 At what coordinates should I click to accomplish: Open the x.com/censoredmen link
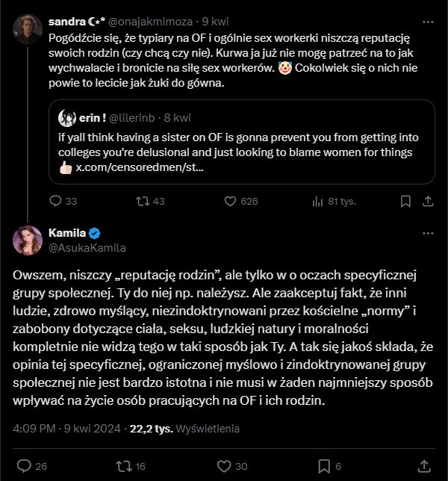point(140,167)
